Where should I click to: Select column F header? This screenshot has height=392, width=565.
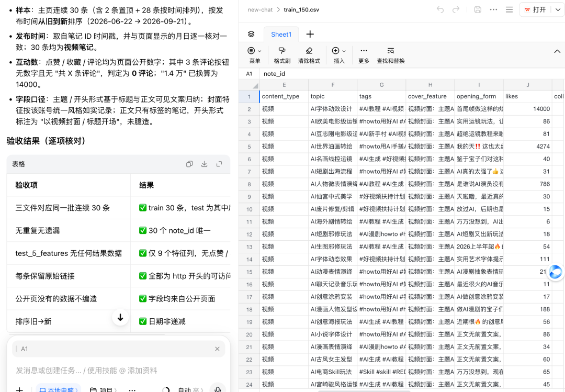click(x=333, y=85)
